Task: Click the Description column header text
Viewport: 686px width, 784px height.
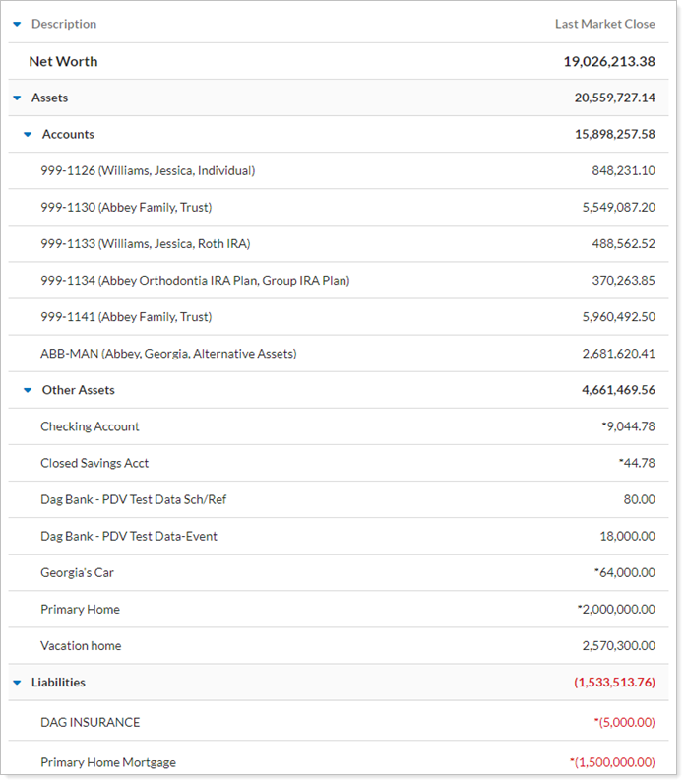Action: tap(64, 24)
